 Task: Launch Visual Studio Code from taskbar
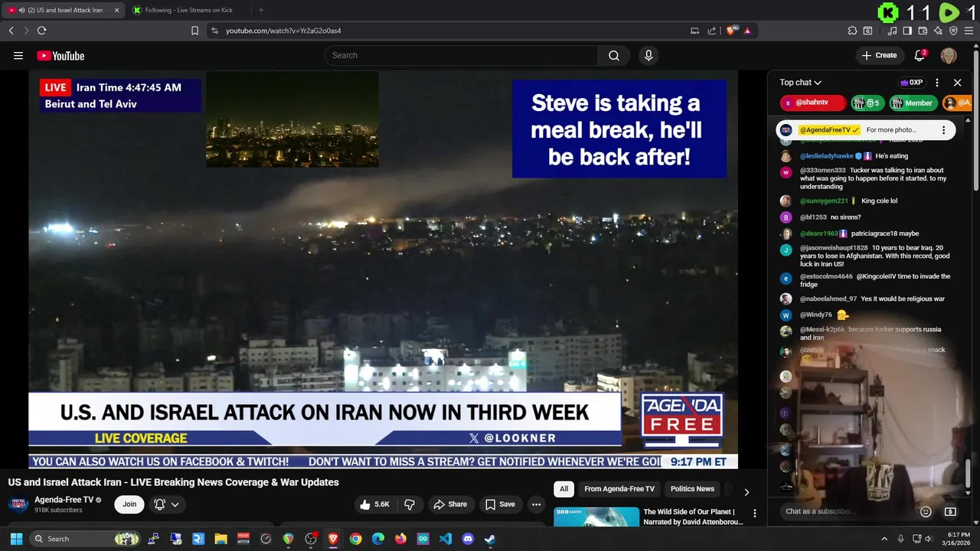click(x=446, y=539)
